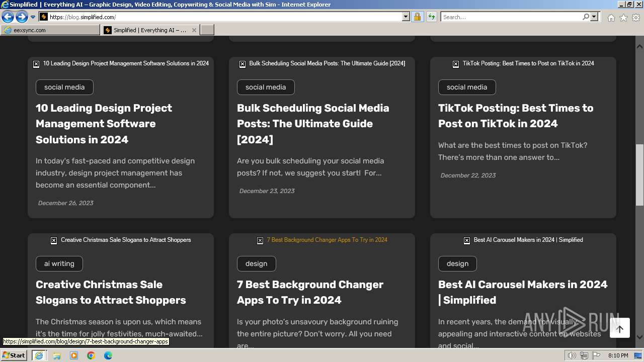644x362 pixels.
Task: Click the volume speaker tray icon
Action: click(x=572, y=355)
